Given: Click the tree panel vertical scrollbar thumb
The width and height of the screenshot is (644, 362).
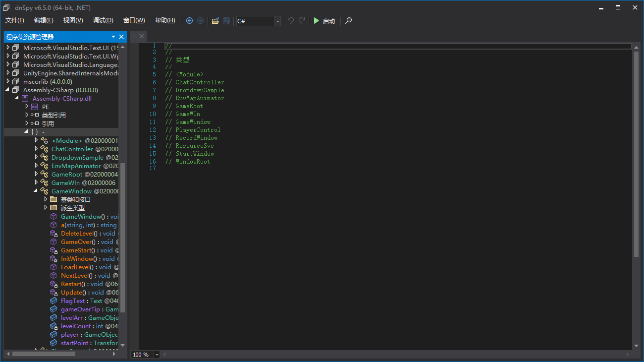Looking at the screenshot, I should [123, 237].
